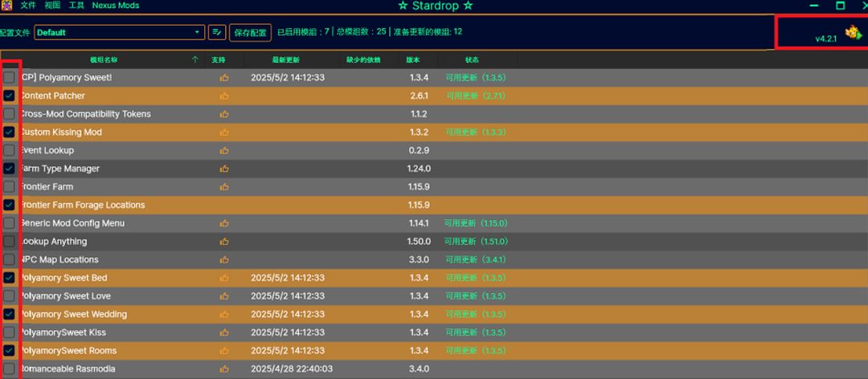The height and width of the screenshot is (379, 868).
Task: Open the 工具 menu
Action: point(76,6)
